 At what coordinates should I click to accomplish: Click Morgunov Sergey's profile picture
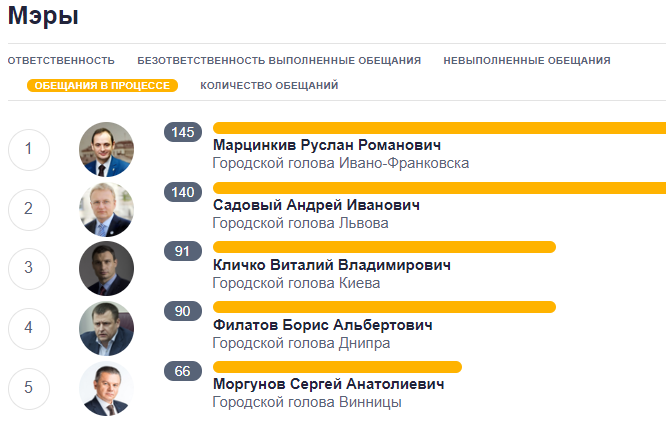click(x=106, y=388)
